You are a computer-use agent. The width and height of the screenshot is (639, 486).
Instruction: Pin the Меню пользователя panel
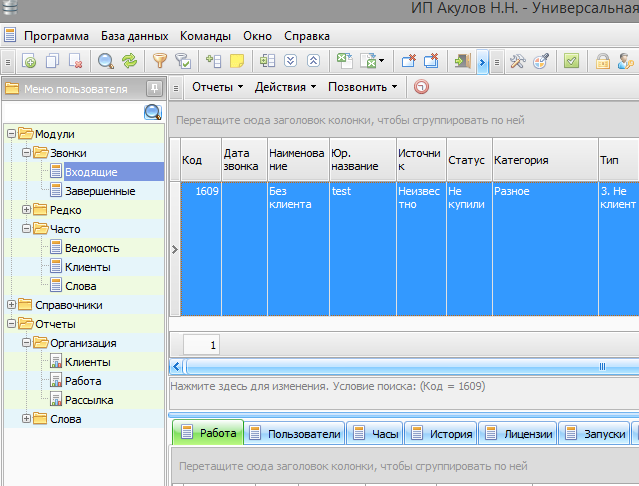point(154,88)
